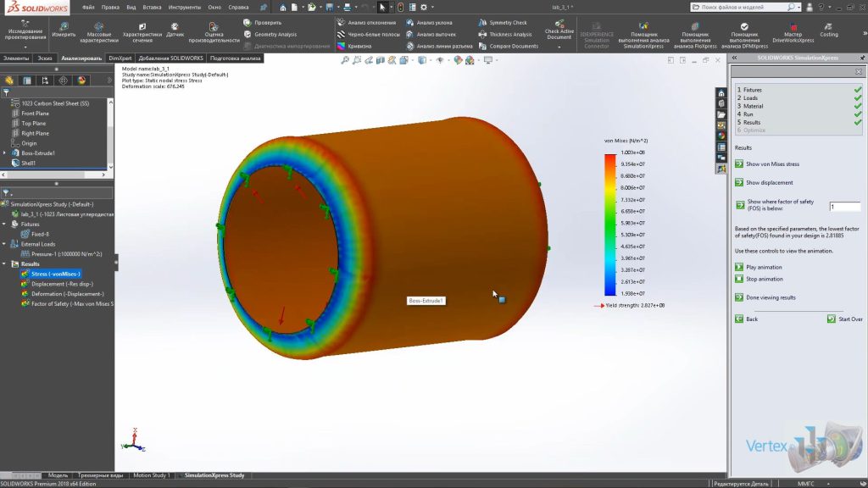Screen dimensions: 868x488
Task: Click Stop animation
Action: click(x=759, y=279)
